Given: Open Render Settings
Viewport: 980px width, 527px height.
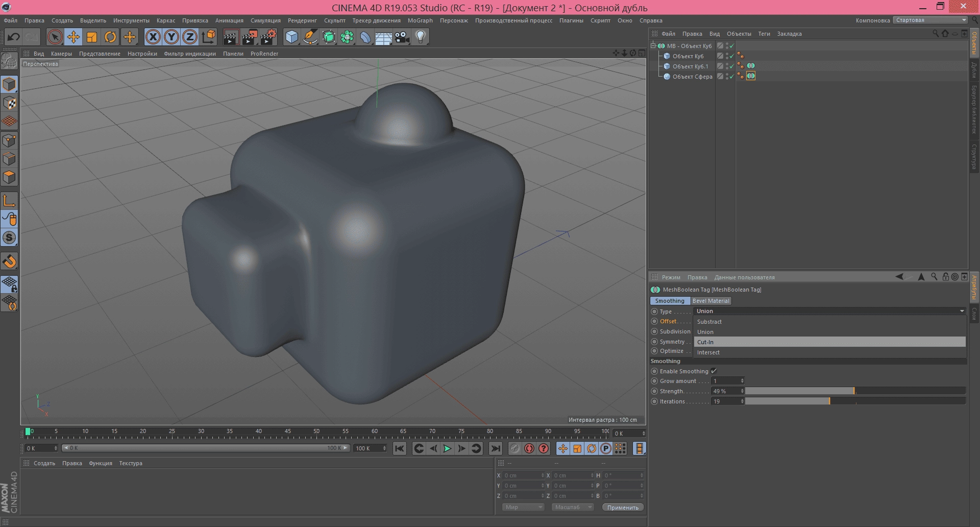Looking at the screenshot, I should click(x=268, y=37).
